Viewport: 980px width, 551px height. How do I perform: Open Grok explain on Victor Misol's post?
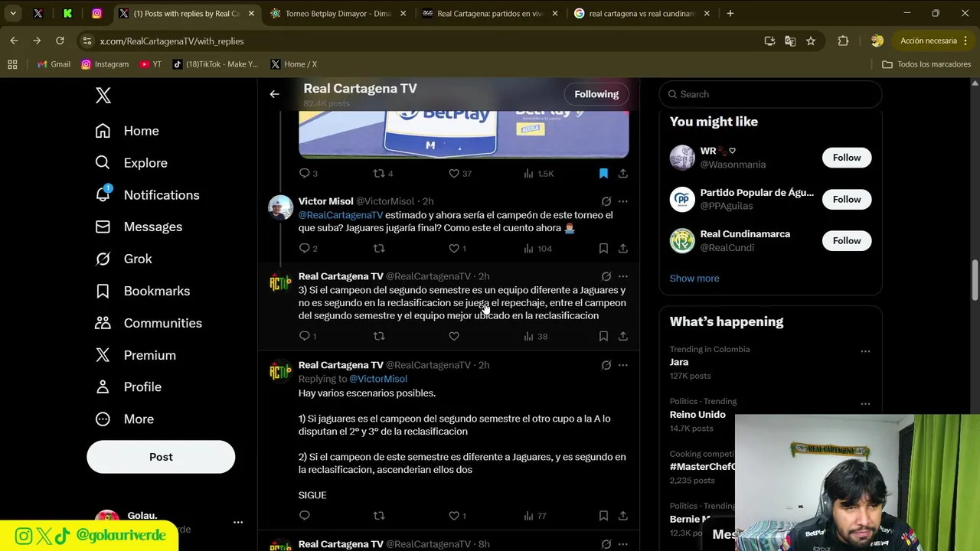point(606,201)
